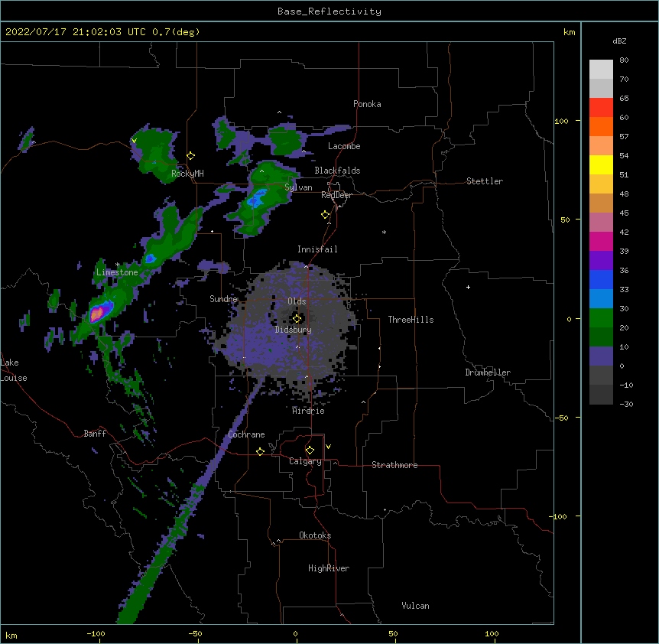Viewport: 659px width, 644px height.
Task: Click the -100 tick on the bottom axis
Action: (96, 634)
